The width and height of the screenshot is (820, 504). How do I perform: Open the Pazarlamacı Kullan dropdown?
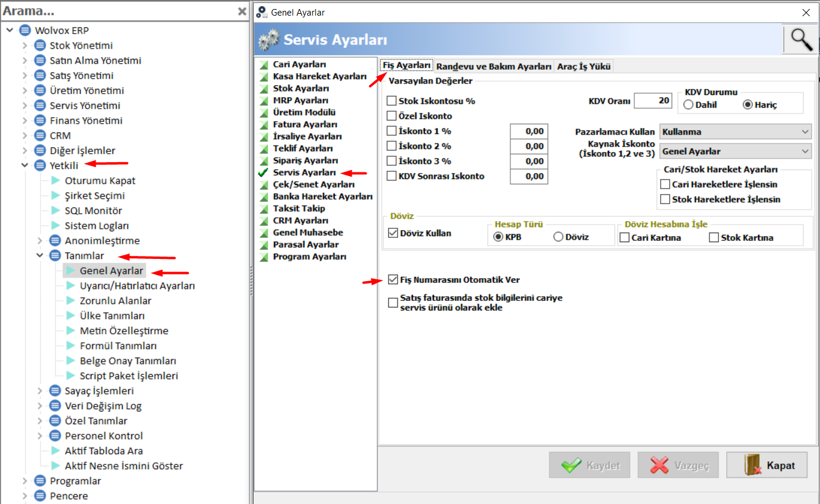point(735,132)
